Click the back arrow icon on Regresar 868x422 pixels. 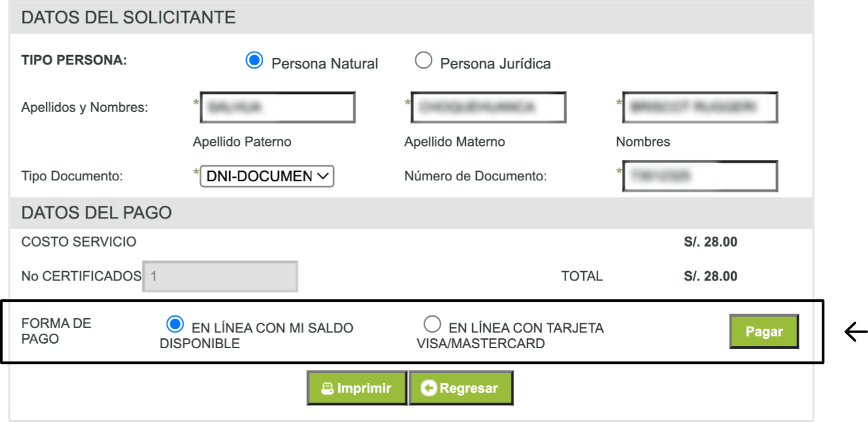pyautogui.click(x=429, y=389)
